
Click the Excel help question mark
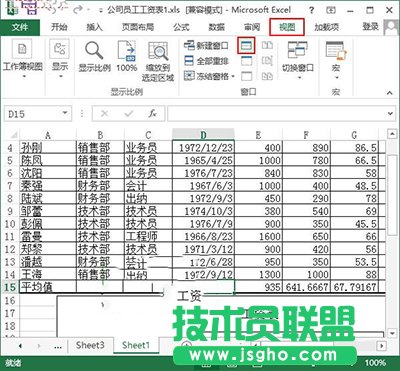(x=311, y=10)
